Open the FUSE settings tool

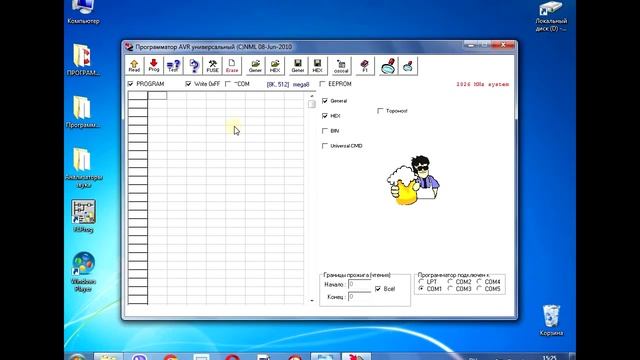tap(213, 66)
